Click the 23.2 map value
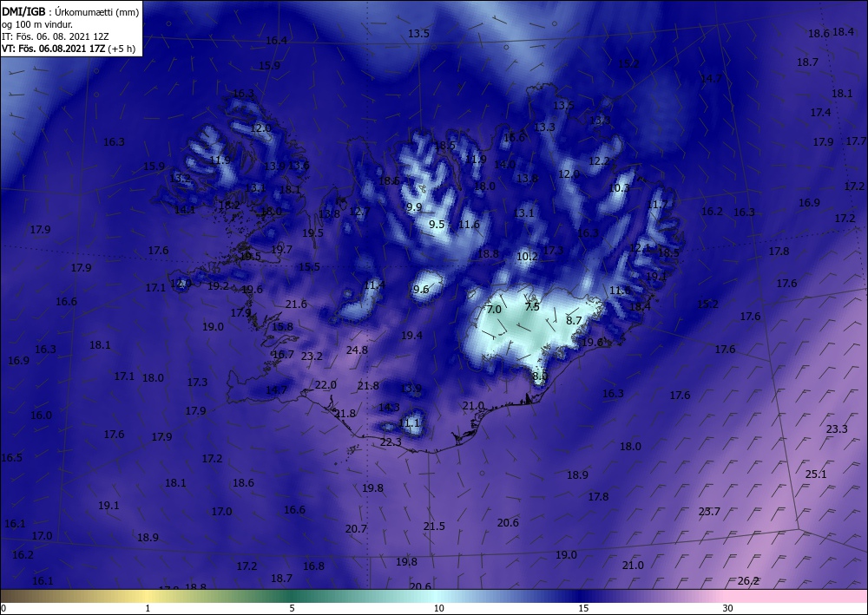The width and height of the screenshot is (868, 615). [x=312, y=357]
